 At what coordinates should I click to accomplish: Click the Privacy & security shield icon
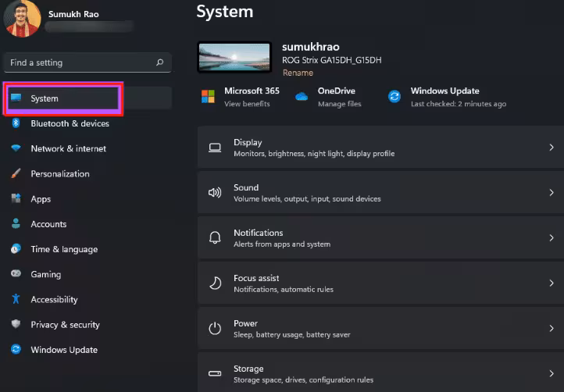16,324
